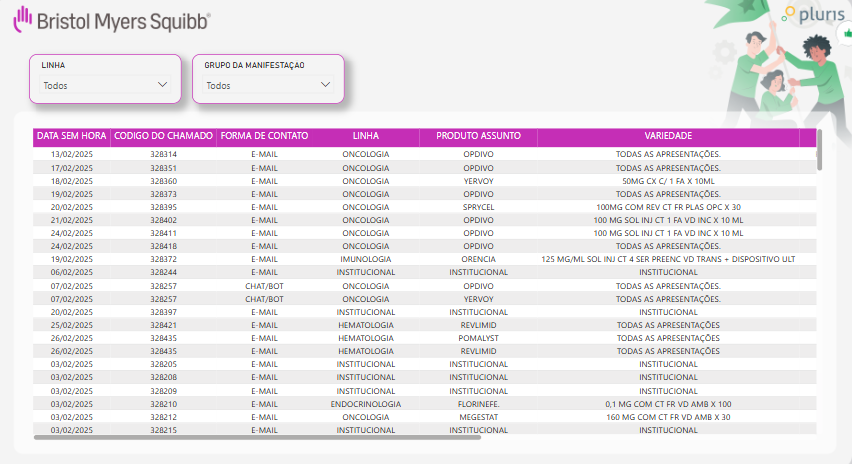Click line cell IMUNOLOGIA
The image size is (852, 464).
(x=366, y=260)
